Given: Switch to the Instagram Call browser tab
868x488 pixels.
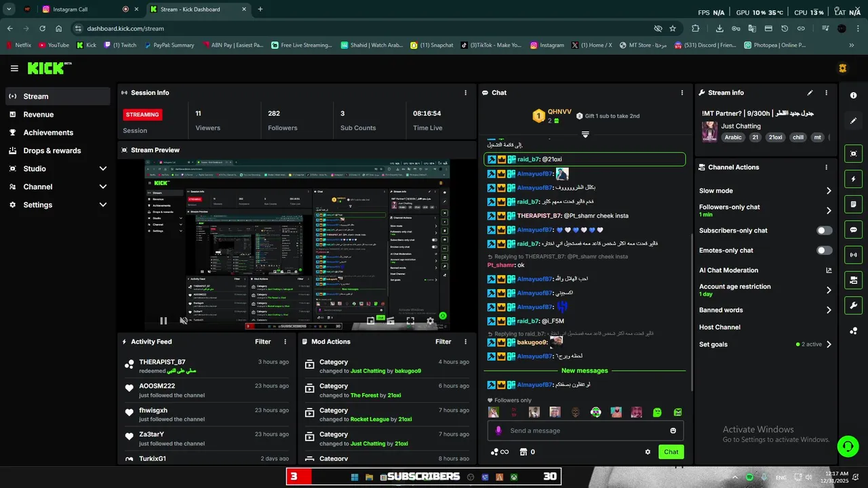Looking at the screenshot, I should pyautogui.click(x=89, y=9).
